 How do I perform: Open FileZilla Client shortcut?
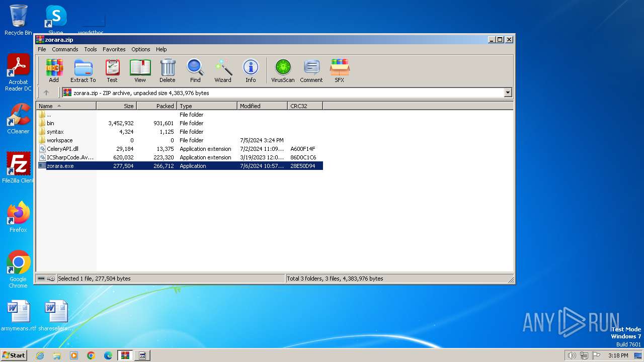(19, 168)
